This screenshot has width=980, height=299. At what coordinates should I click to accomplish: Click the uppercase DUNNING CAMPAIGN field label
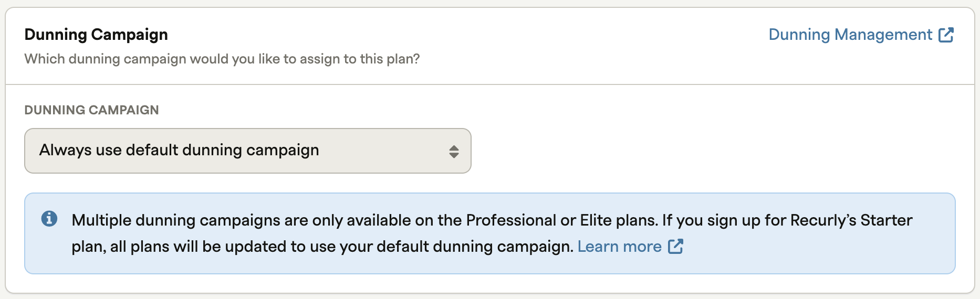click(91, 110)
